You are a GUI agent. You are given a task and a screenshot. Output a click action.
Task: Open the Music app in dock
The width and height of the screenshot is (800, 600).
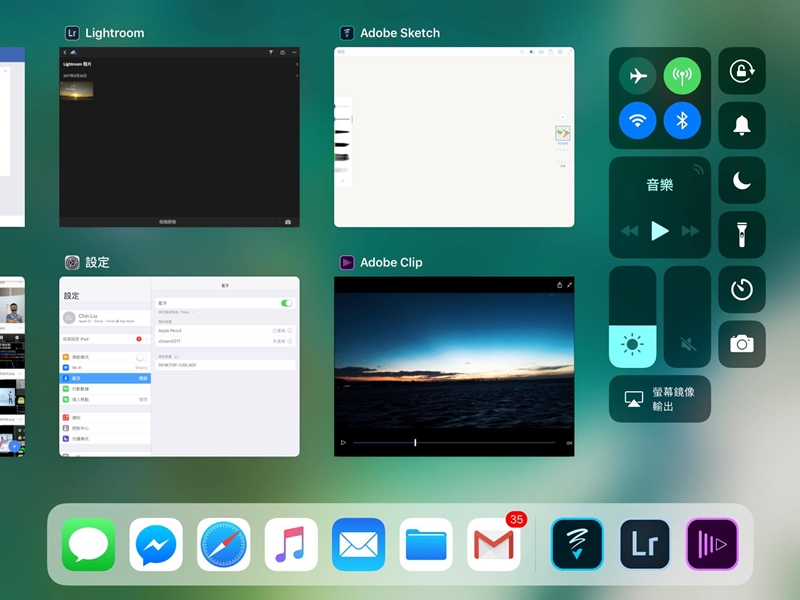point(291,544)
